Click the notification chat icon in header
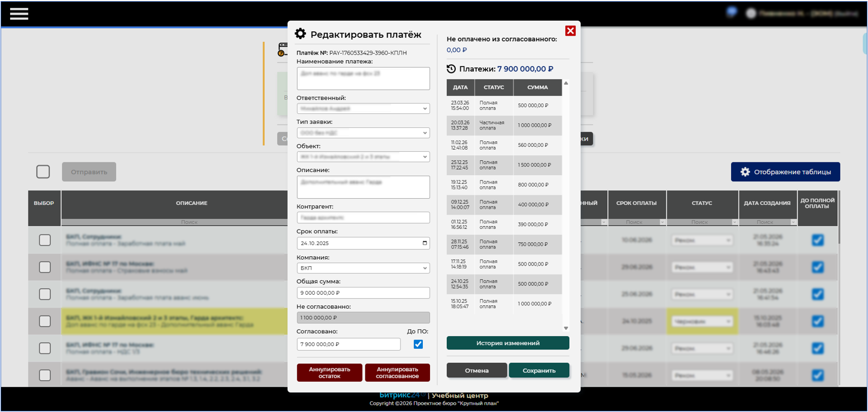Screen dimensions: 868x412 coord(731,12)
